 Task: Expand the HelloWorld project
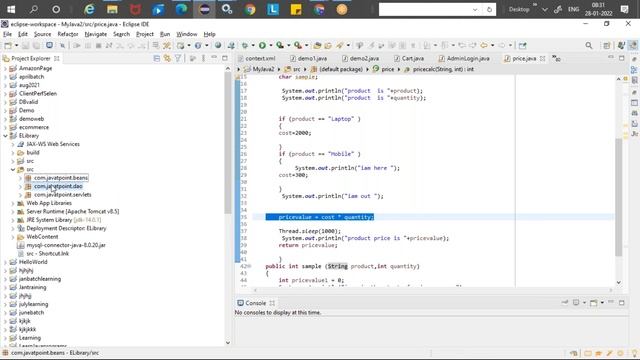point(5,262)
